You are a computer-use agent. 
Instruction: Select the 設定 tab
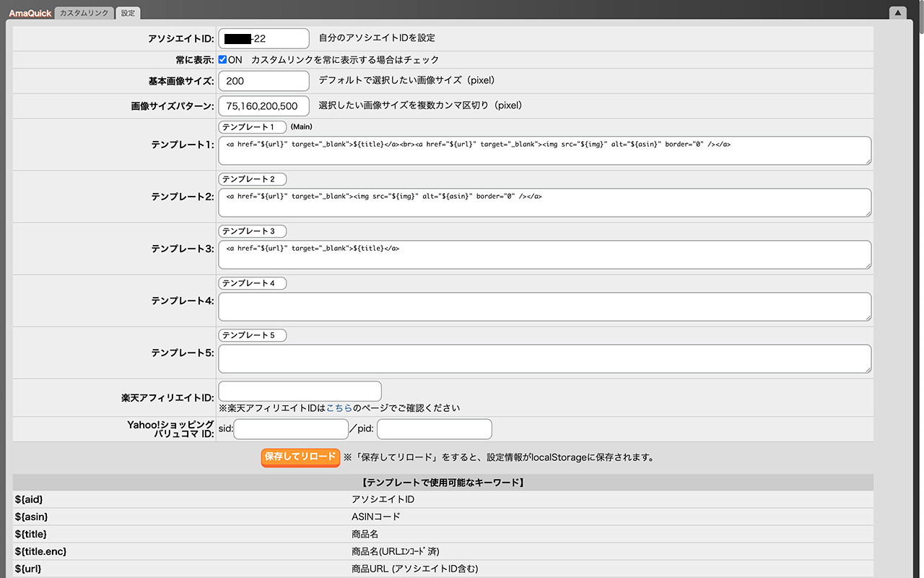(128, 13)
